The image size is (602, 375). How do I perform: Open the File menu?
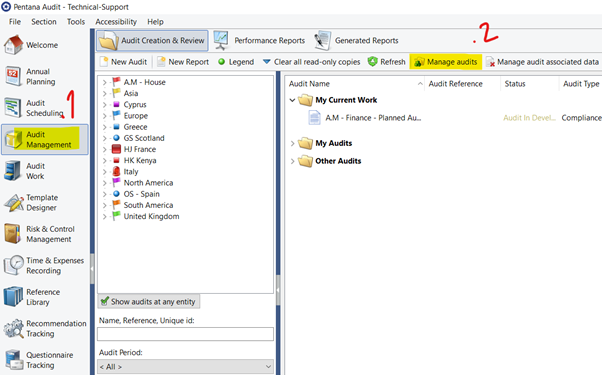[15, 21]
